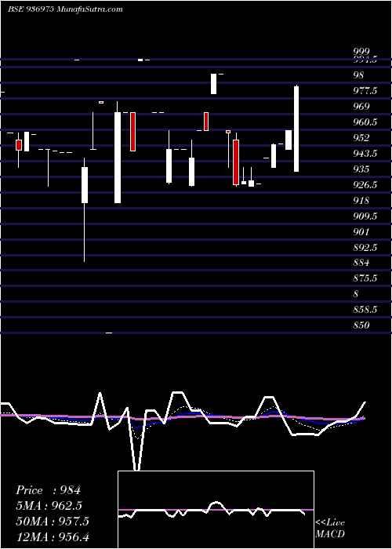392x549 pixels.
Task: Click the 909.5 price axis label
Action: coord(365,216)
